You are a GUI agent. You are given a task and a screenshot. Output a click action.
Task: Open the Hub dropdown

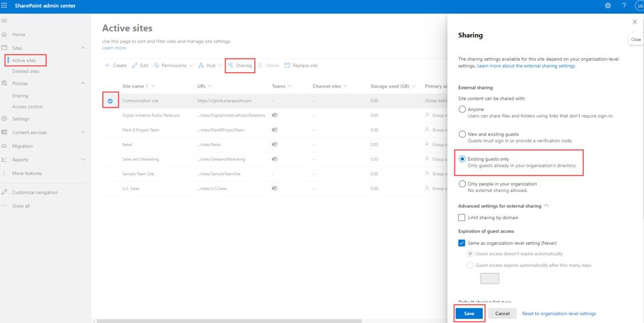pyautogui.click(x=210, y=66)
